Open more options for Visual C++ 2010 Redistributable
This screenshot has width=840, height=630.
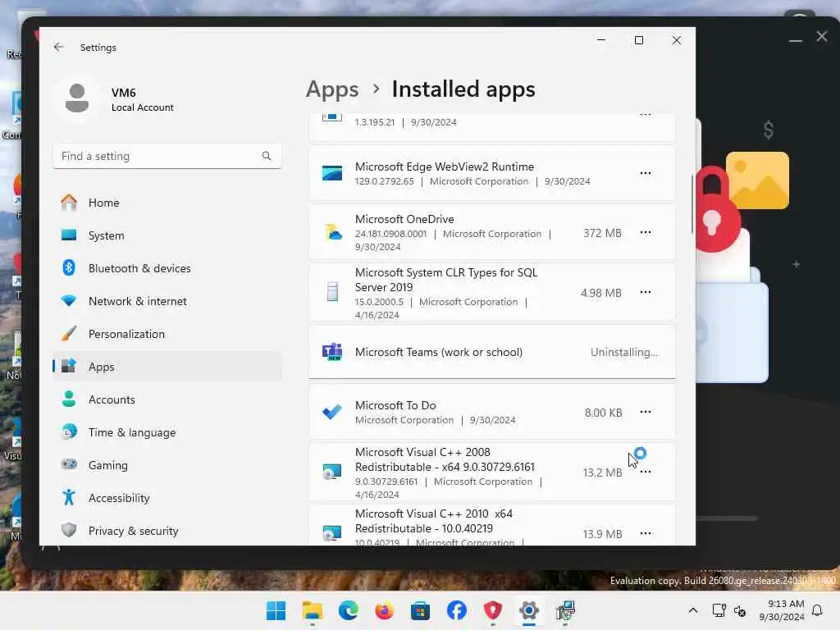click(646, 533)
